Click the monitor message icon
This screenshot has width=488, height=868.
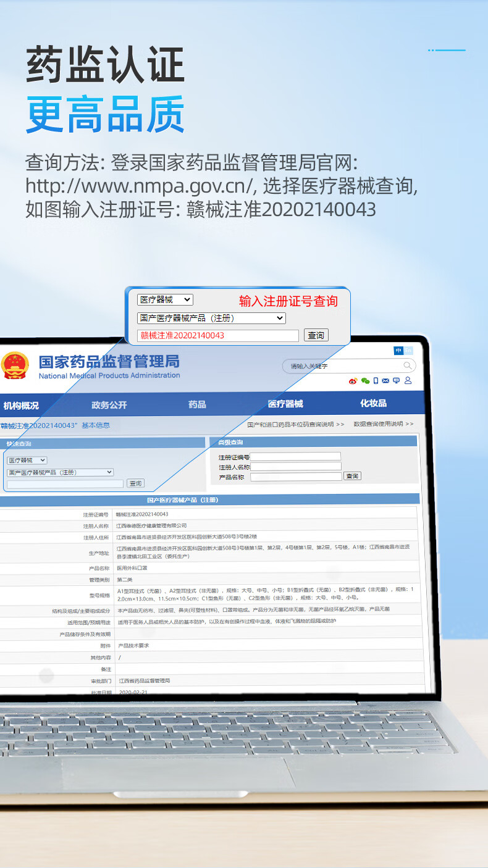(396, 381)
